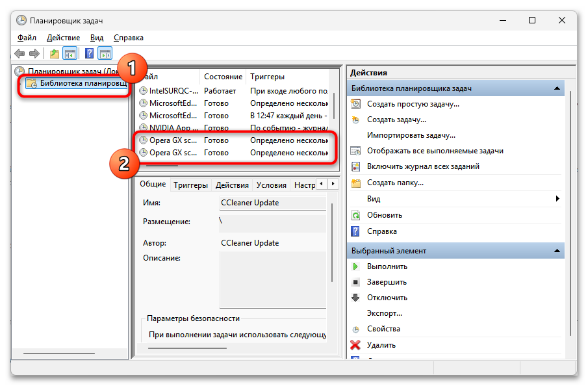The width and height of the screenshot is (588, 386).
Task: Click Импортировать задачу action
Action: 411,135
